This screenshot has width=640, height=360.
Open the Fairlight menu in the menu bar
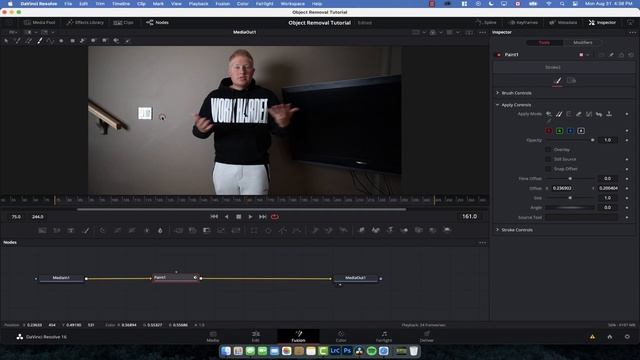(x=264, y=4)
